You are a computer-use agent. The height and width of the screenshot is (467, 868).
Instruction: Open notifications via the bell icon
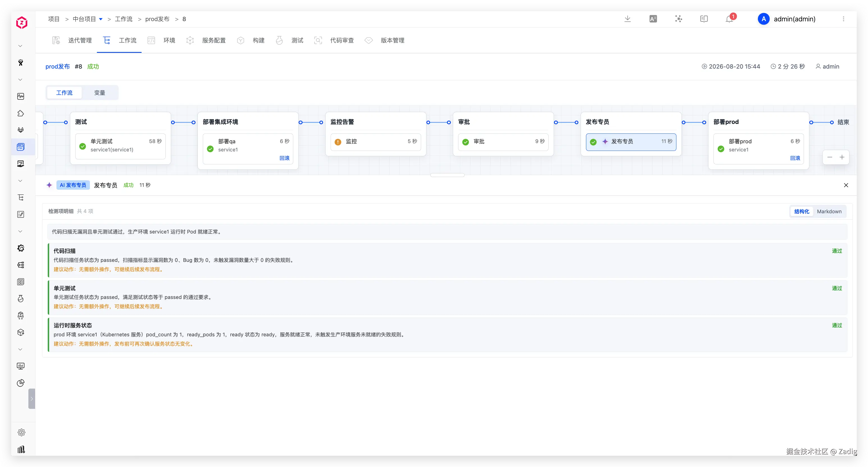pyautogui.click(x=730, y=19)
